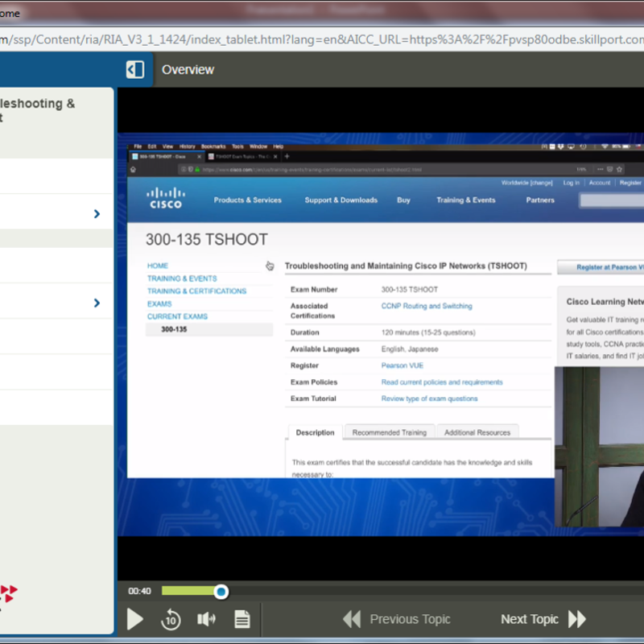Select the 300-135 item in side list
The image size is (644, 644).
coord(209,329)
